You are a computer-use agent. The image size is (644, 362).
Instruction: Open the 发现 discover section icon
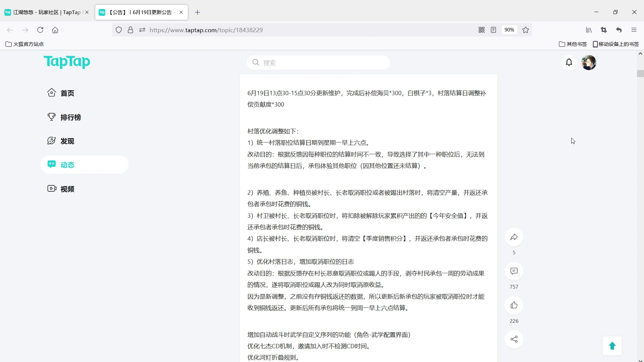pyautogui.click(x=51, y=141)
